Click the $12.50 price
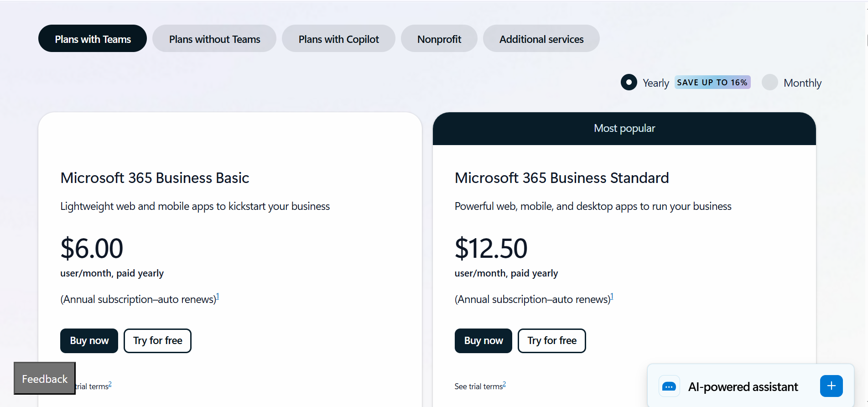868x407 pixels. click(x=491, y=248)
